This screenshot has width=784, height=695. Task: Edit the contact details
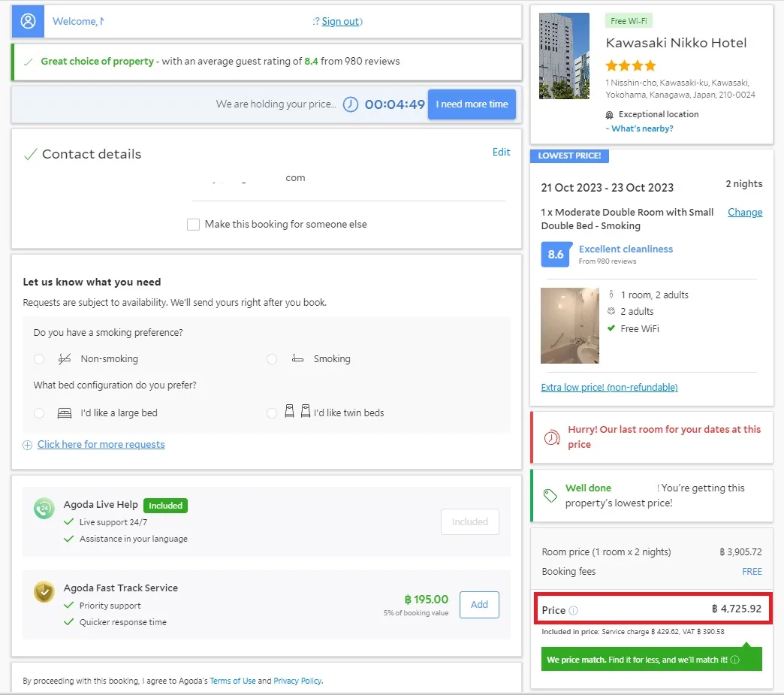501,152
